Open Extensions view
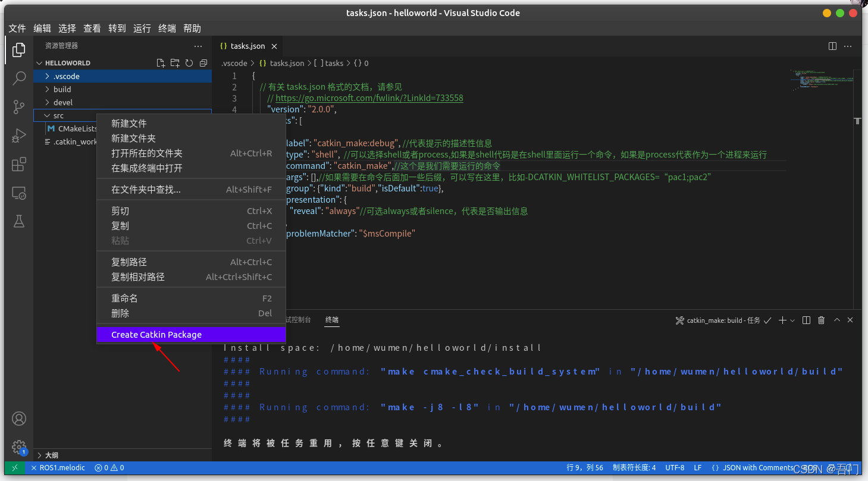 pyautogui.click(x=18, y=164)
